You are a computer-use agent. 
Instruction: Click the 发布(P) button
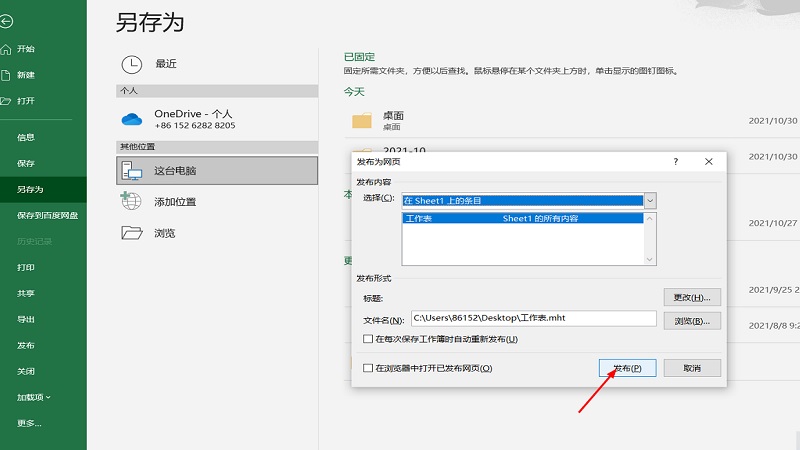click(x=627, y=368)
